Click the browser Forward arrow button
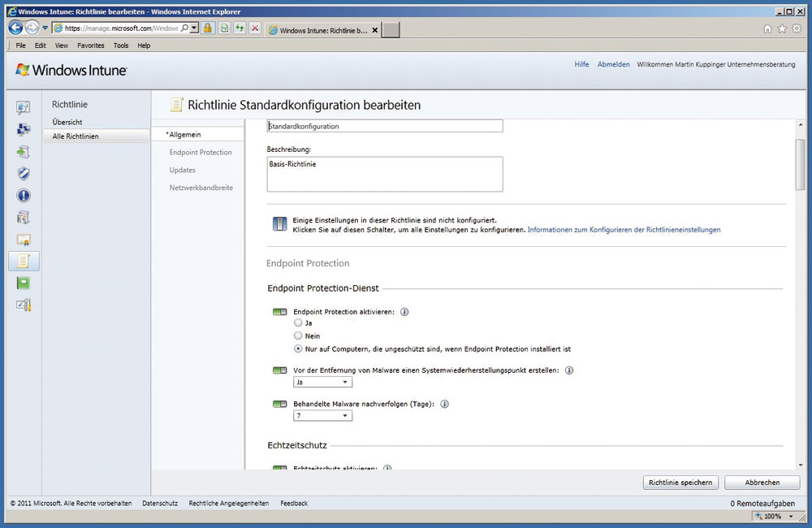This screenshot has width=812, height=528. pos(32,28)
